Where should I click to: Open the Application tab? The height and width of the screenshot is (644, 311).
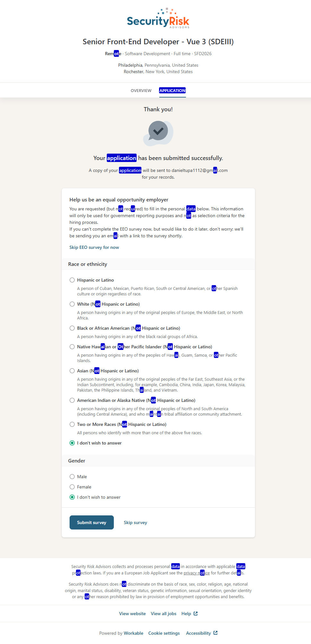172,91
